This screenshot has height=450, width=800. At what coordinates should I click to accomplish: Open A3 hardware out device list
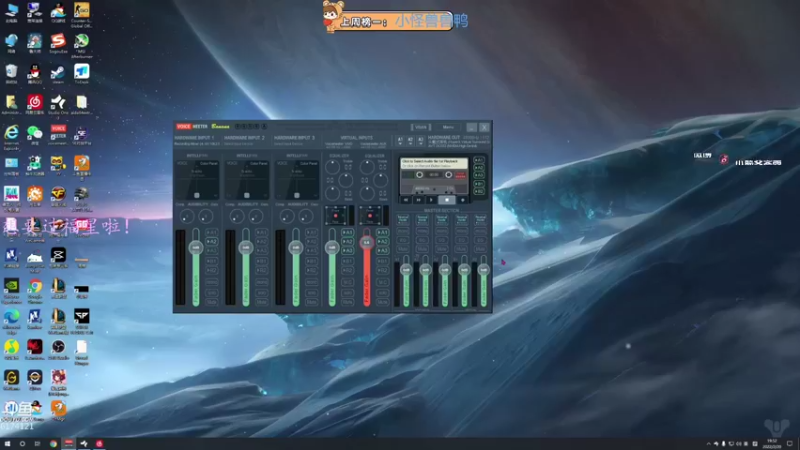420,140
